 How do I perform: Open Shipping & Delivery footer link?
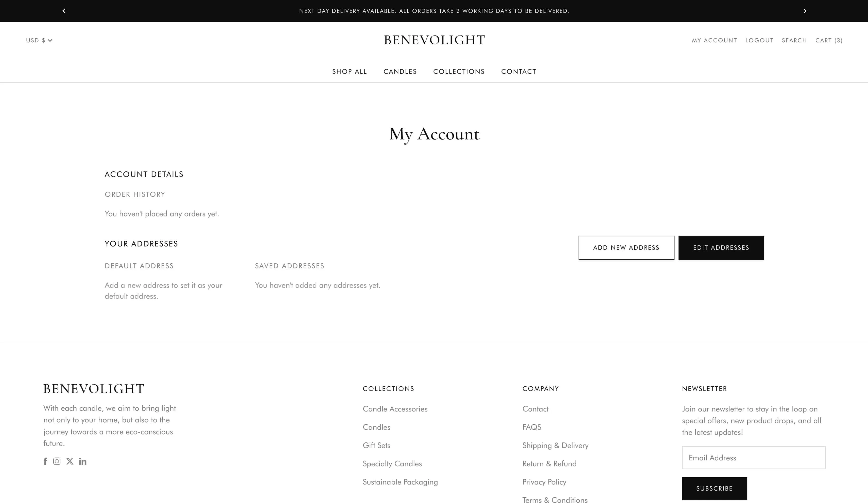pos(555,445)
